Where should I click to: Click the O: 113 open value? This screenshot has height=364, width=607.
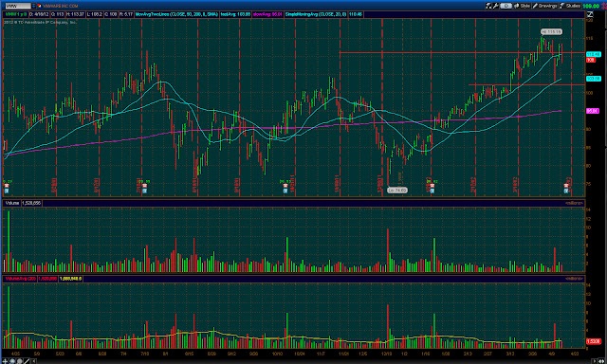(x=57, y=14)
